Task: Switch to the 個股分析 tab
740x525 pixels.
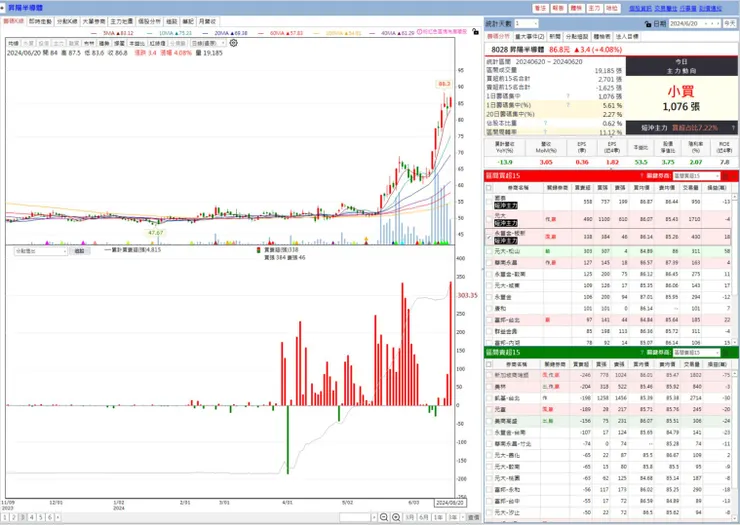Action: 150,22
